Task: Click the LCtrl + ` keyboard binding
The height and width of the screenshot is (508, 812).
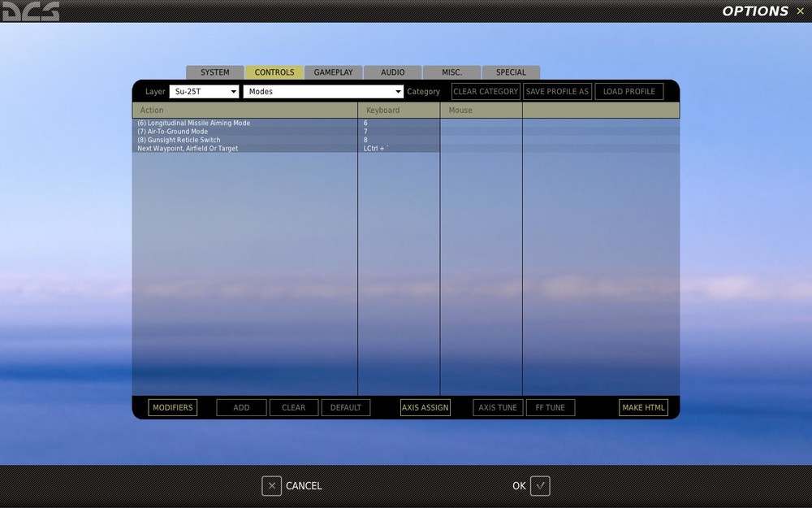Action: tap(399, 148)
